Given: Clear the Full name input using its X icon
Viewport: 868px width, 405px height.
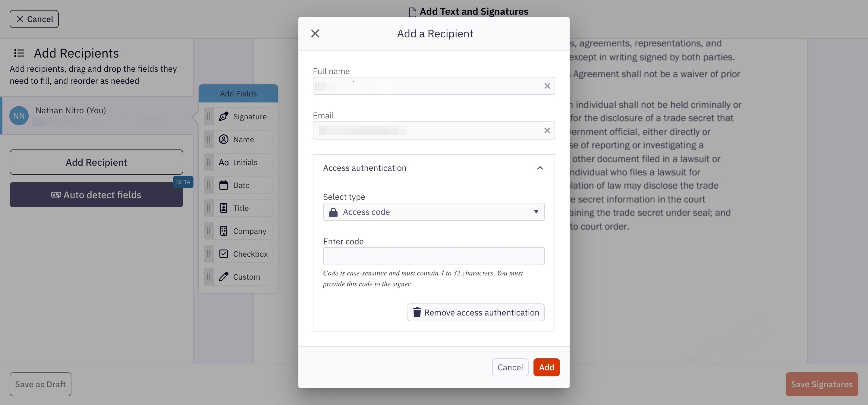Looking at the screenshot, I should pyautogui.click(x=547, y=86).
